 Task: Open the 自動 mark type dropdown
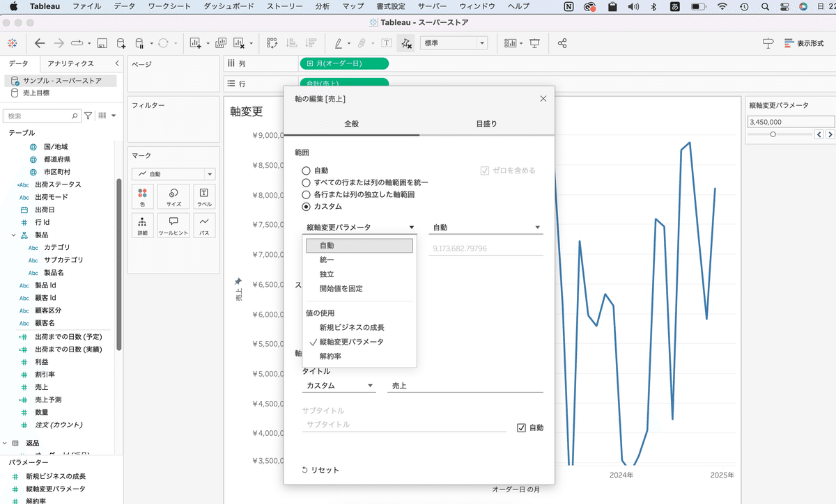[173, 174]
